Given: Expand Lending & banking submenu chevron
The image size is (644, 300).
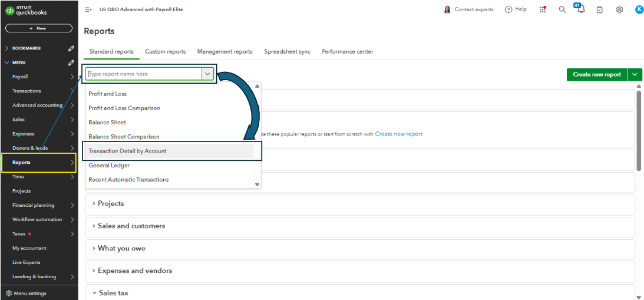Looking at the screenshot, I should click(x=72, y=276).
